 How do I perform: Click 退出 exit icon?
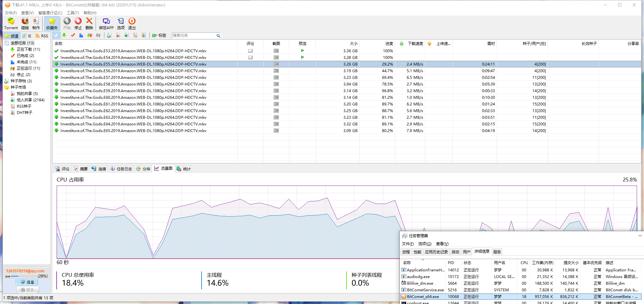pyautogui.click(x=132, y=24)
